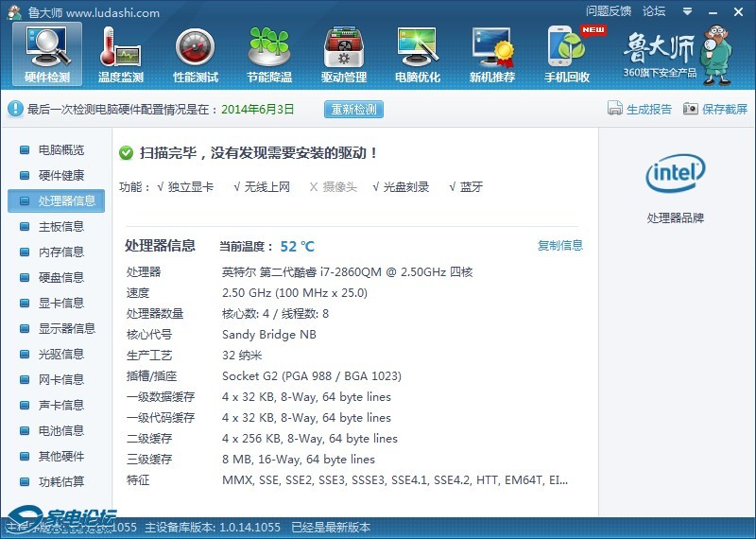Select 电脑概览 in the sidebar
The height and width of the screenshot is (539, 756).
pyautogui.click(x=60, y=150)
